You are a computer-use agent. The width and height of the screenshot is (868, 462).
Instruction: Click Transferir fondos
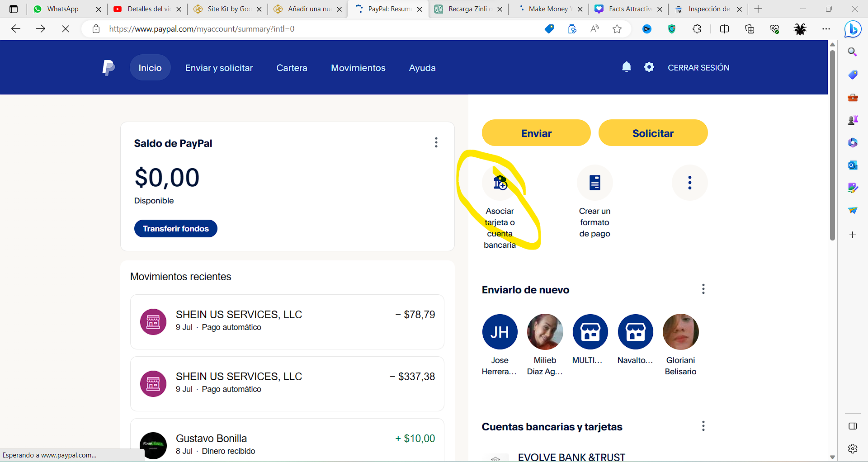point(175,228)
